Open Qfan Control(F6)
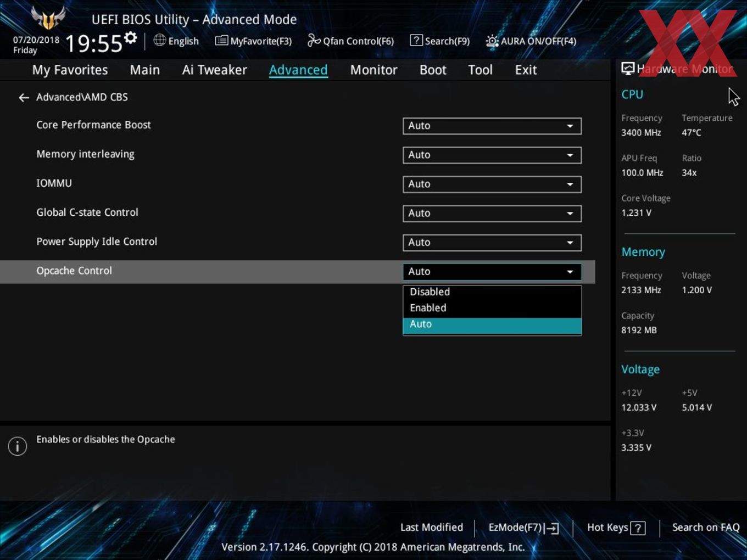 click(350, 41)
